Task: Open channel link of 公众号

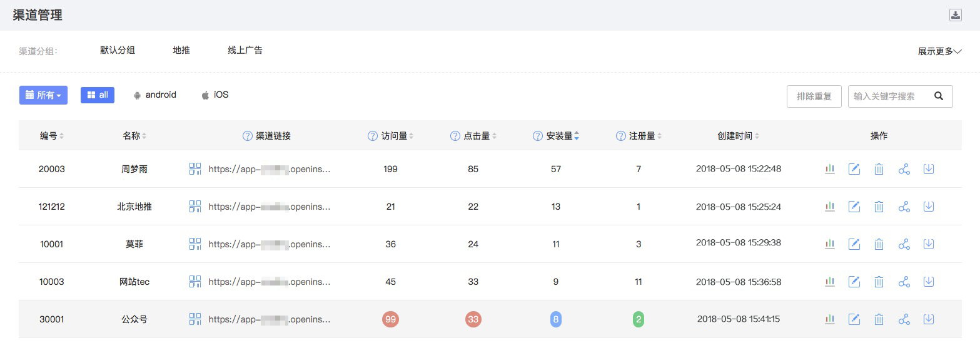Action: point(269,319)
